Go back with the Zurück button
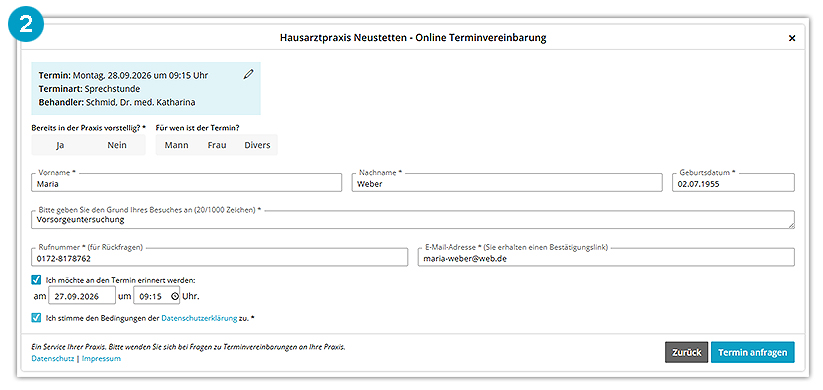The width and height of the screenshot is (823, 390). click(x=687, y=352)
